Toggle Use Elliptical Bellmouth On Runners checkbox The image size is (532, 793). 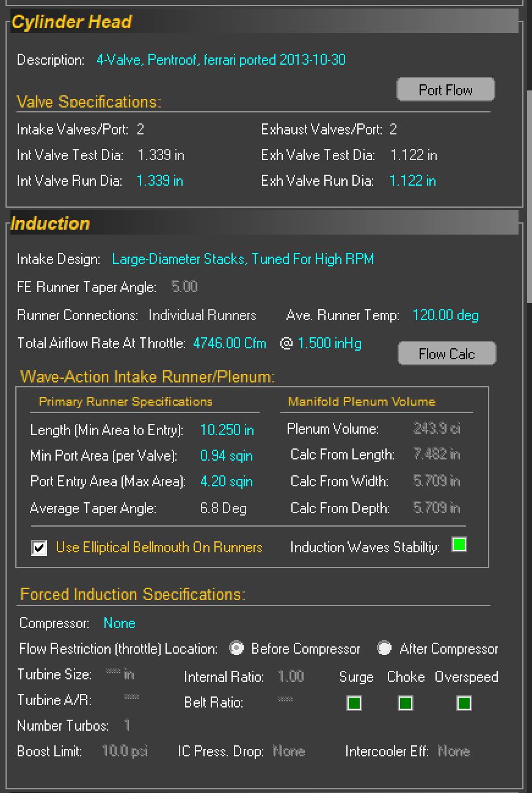[x=39, y=548]
